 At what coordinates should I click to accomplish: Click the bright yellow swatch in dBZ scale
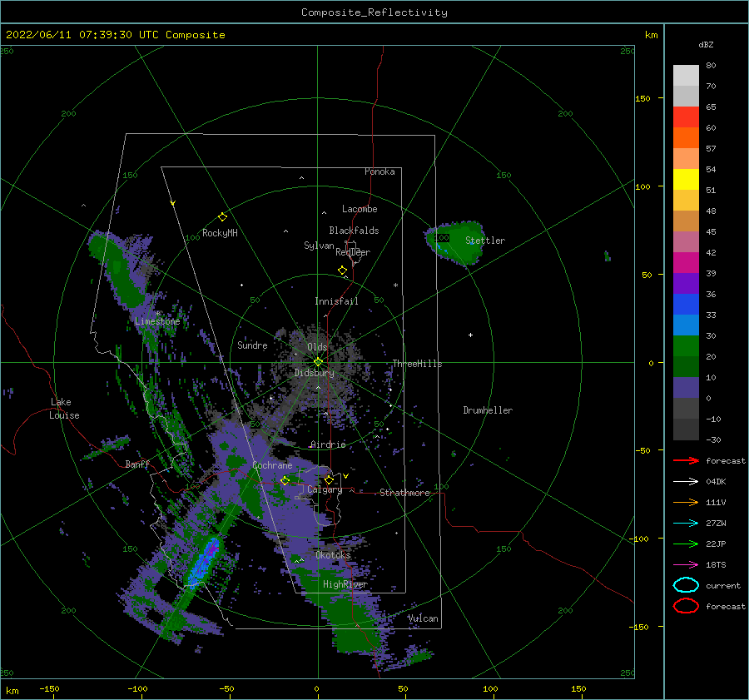point(686,179)
